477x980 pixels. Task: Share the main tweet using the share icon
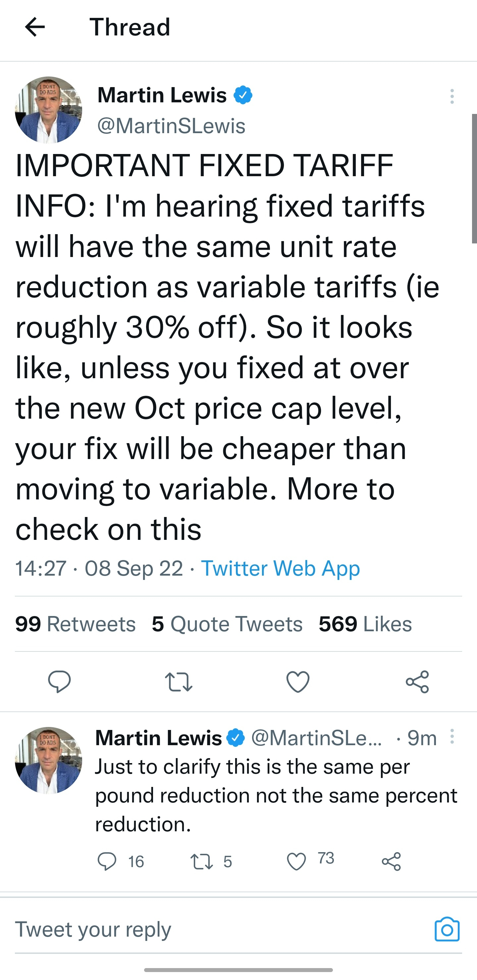[417, 681]
